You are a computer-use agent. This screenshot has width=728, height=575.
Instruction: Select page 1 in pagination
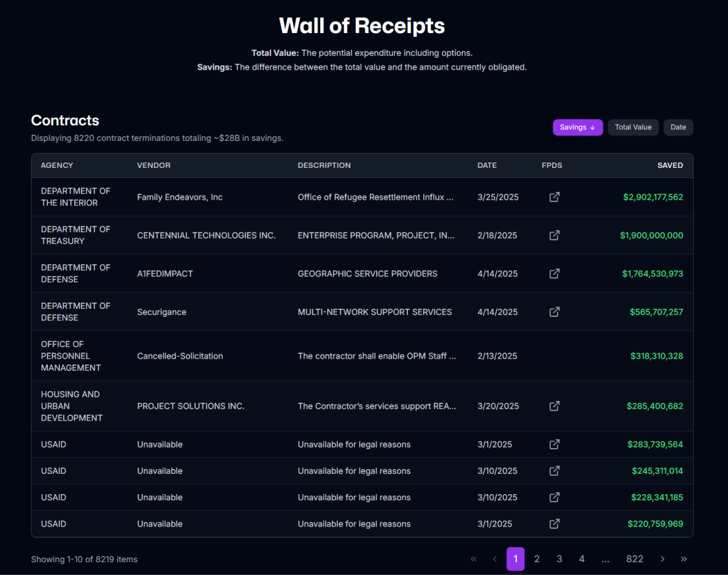click(516, 559)
